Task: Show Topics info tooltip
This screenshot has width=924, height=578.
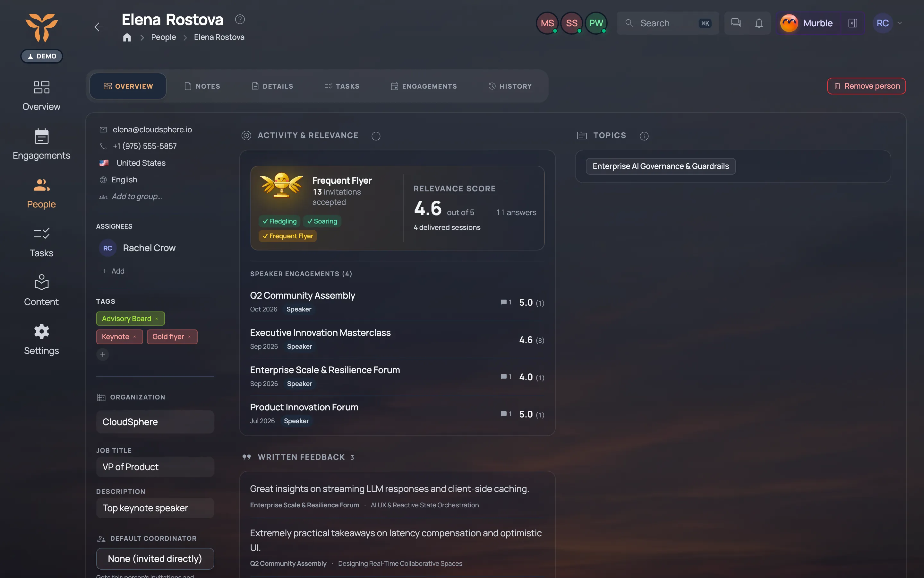Action: 644,136
